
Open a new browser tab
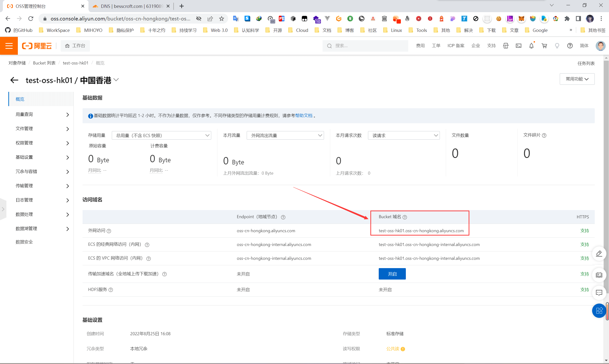[182, 6]
